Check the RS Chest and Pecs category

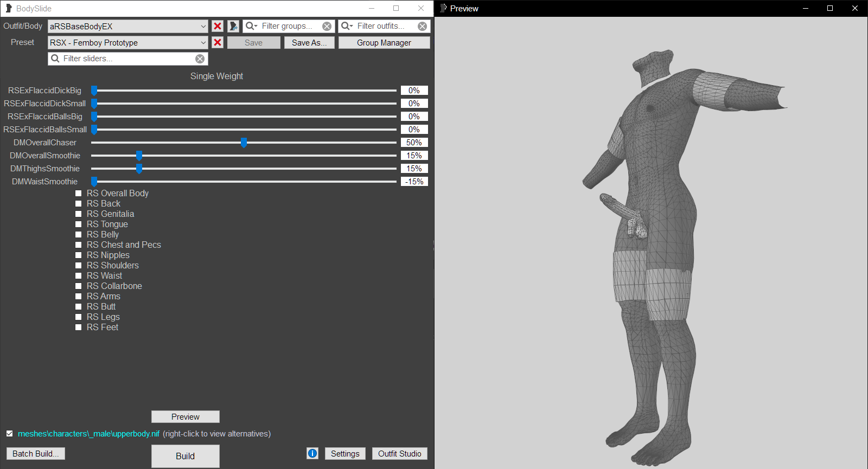78,245
